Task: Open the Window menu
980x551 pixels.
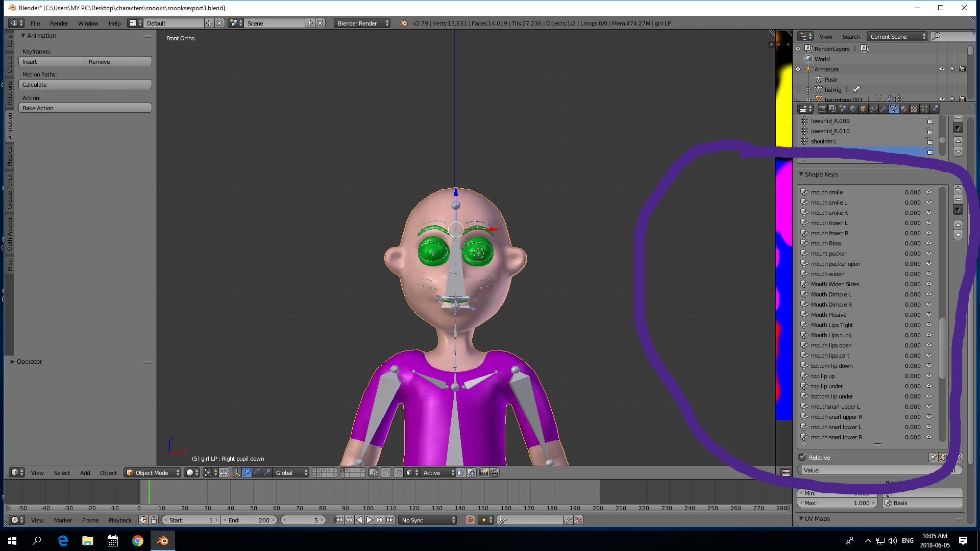Action: click(88, 23)
